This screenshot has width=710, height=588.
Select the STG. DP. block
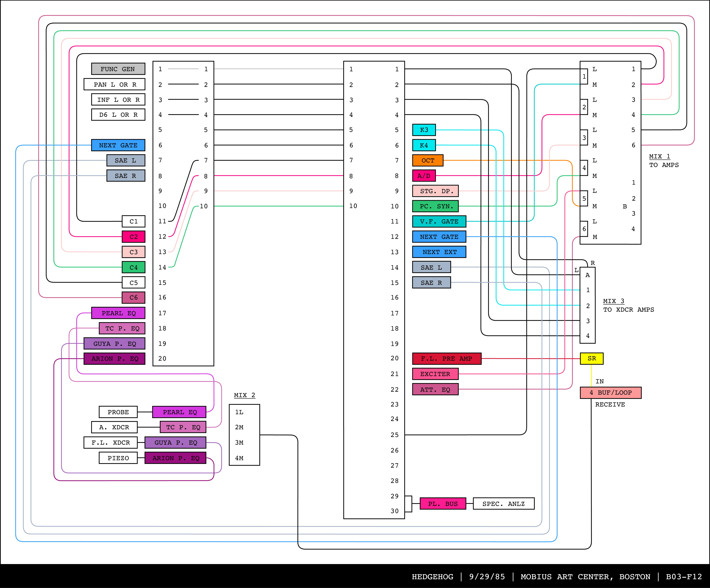pos(435,191)
